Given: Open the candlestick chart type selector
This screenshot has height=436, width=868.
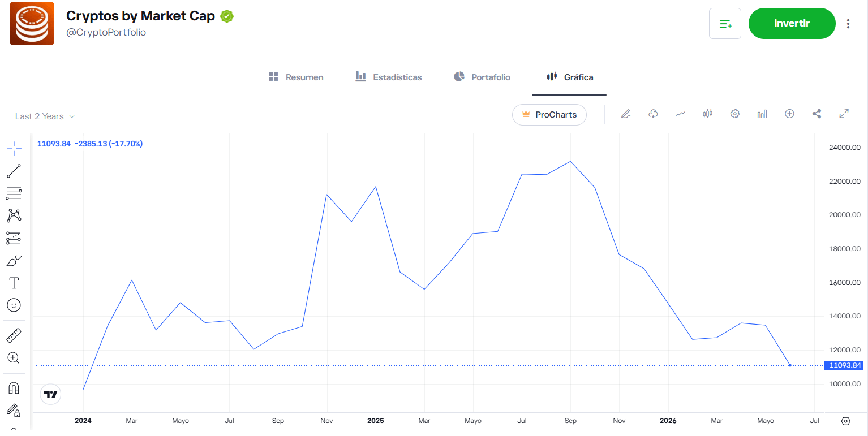Looking at the screenshot, I should point(707,114).
